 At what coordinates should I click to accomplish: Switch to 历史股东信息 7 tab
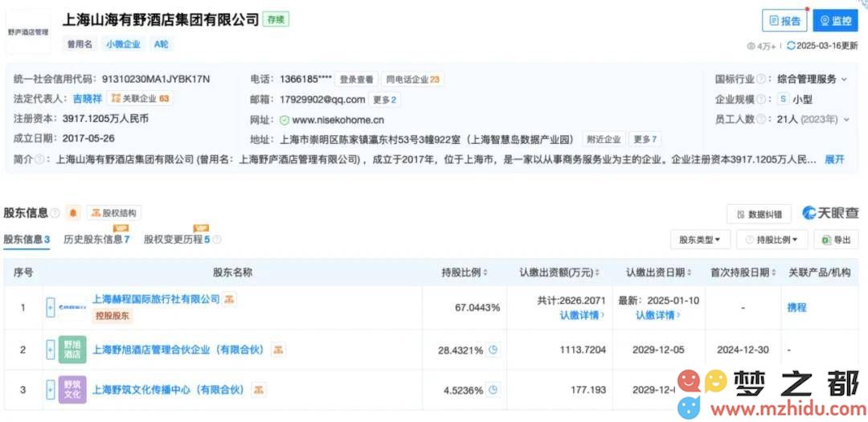point(96,240)
